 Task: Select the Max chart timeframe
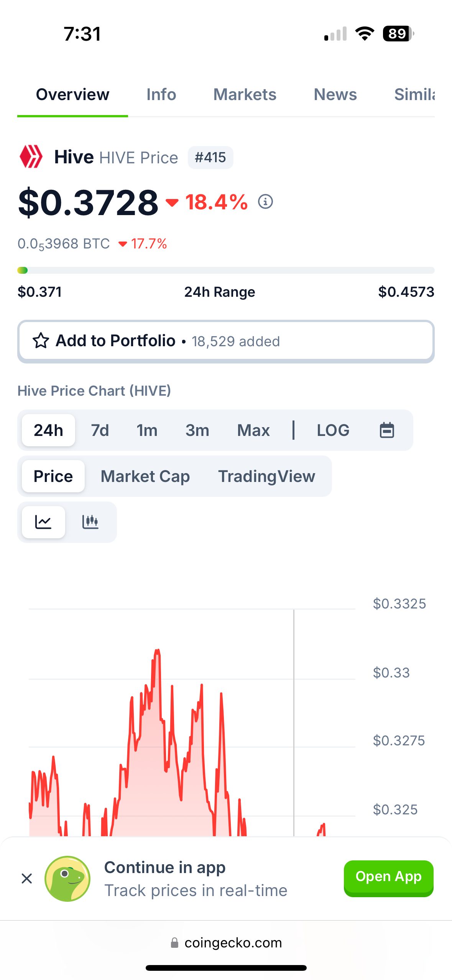tap(253, 430)
